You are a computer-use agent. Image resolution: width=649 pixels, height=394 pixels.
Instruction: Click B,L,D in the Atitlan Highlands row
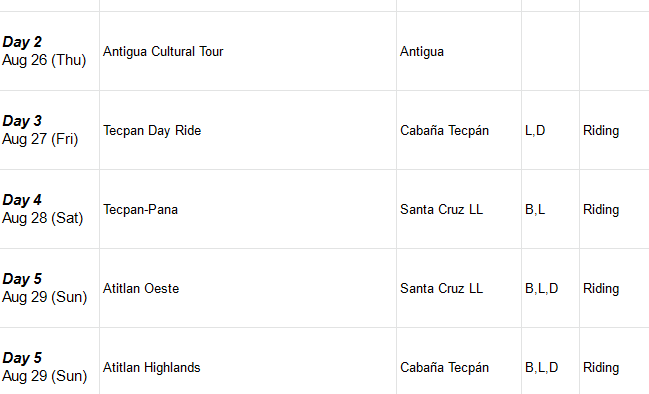[550, 361]
